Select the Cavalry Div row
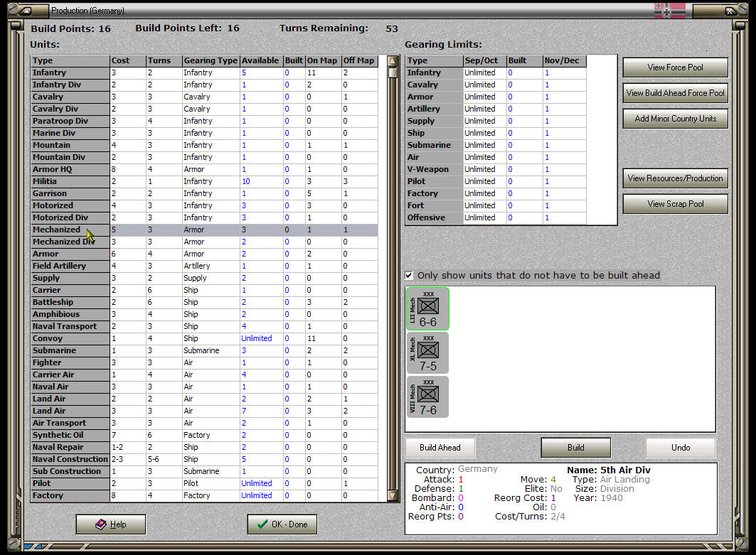The width and height of the screenshot is (756, 555). point(204,109)
